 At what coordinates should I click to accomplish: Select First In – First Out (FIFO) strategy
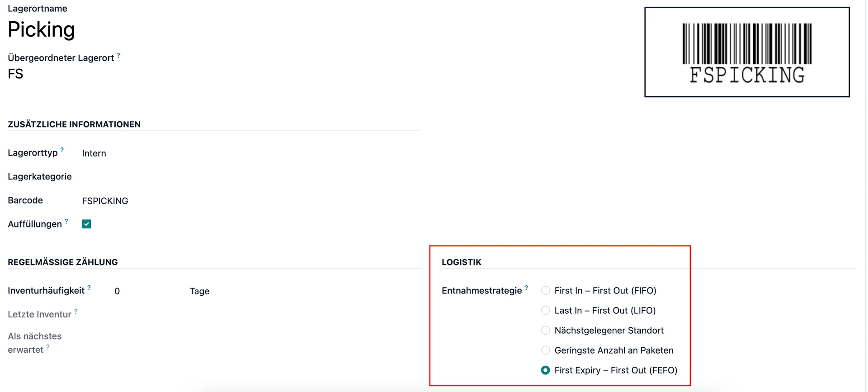(x=545, y=290)
